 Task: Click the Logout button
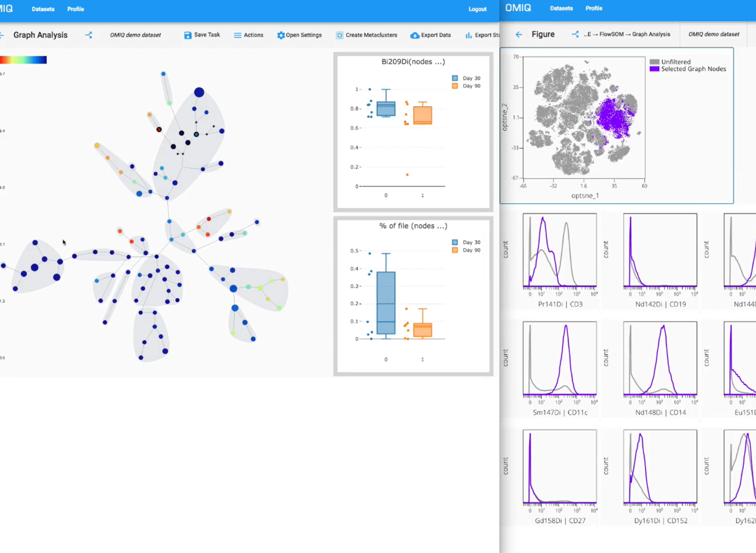[477, 9]
